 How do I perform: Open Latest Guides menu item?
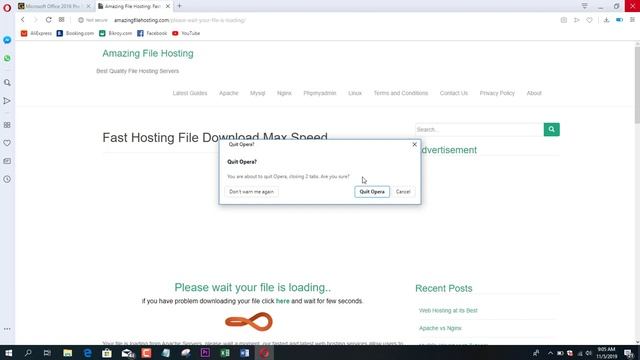(190, 93)
